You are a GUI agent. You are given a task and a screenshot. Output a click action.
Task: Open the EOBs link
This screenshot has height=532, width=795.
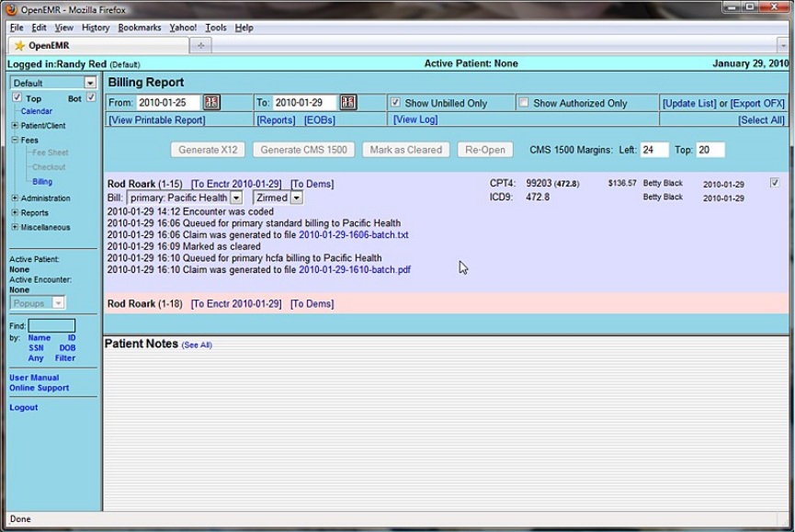tap(320, 120)
